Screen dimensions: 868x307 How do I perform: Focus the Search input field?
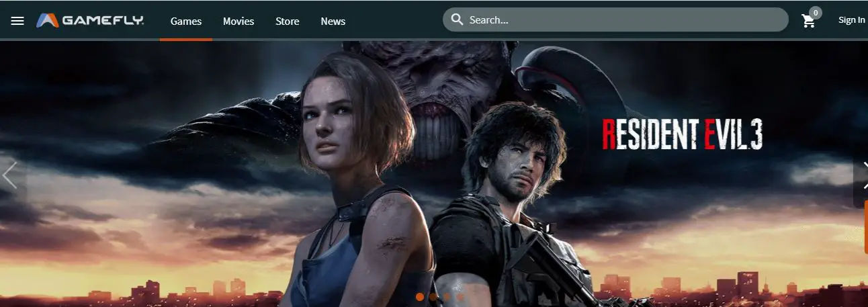615,19
